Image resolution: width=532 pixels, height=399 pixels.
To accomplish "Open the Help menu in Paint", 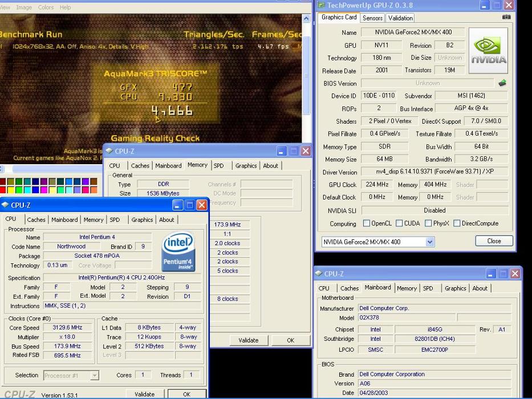I will [x=65, y=7].
